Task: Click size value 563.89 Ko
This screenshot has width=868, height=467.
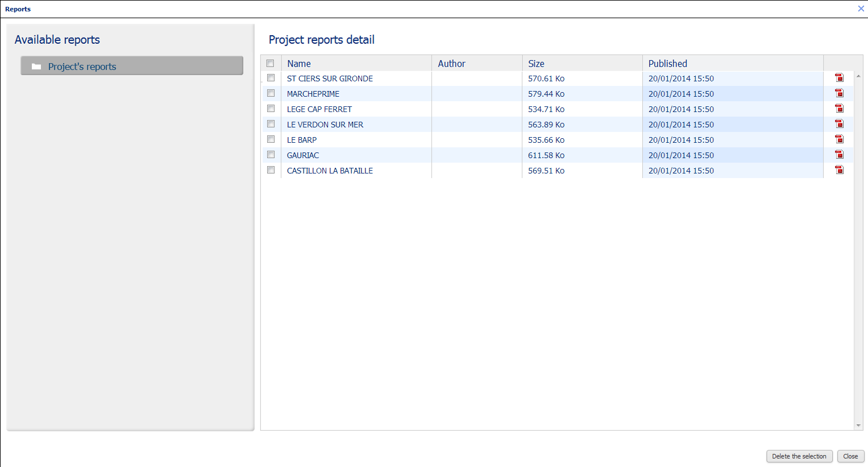Action: pos(546,125)
